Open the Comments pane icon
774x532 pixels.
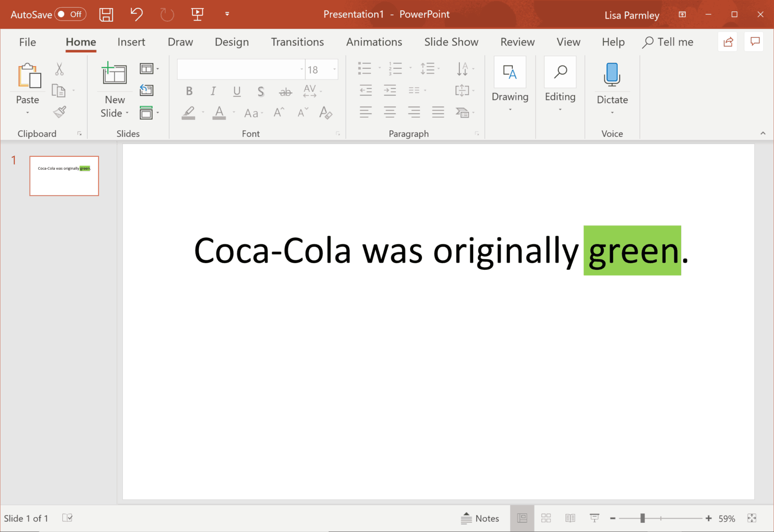pos(755,42)
